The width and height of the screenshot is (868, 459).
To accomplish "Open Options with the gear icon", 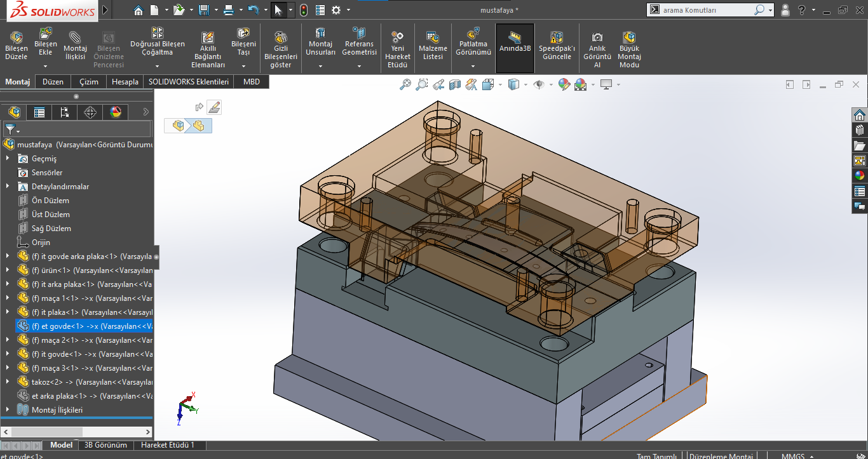I will 336,10.
